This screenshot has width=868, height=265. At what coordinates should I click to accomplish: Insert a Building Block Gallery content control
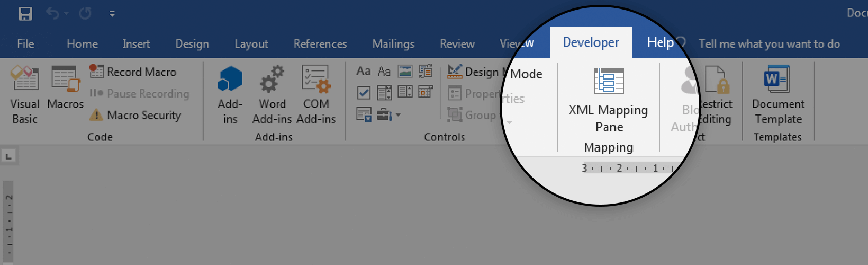(426, 71)
